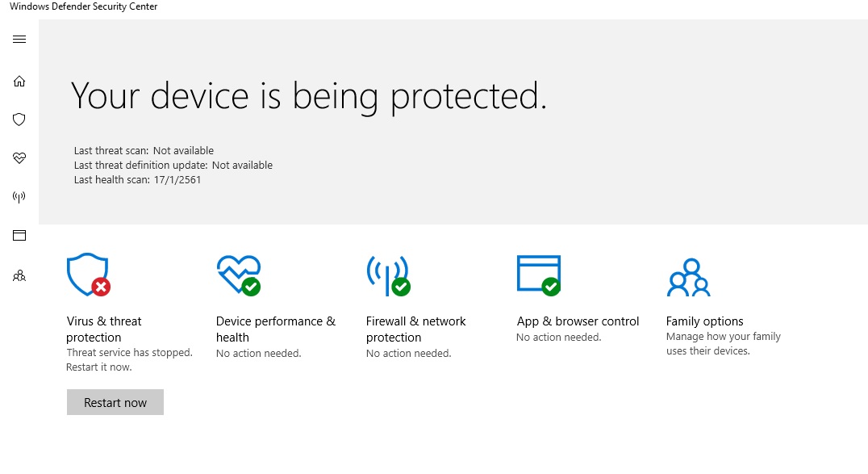868x474 pixels.
Task: Click the Device performance & health heading text
Action: pos(275,329)
